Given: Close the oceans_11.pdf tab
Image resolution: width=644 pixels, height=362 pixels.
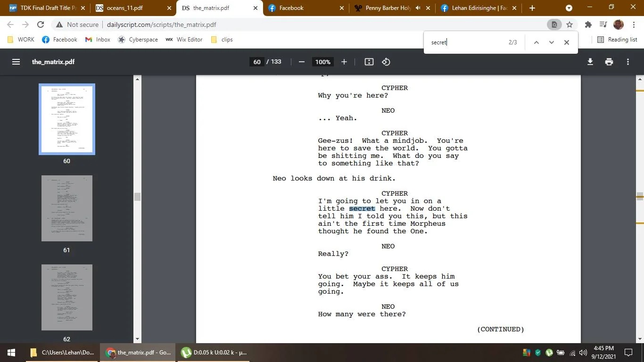Looking at the screenshot, I should tap(169, 8).
